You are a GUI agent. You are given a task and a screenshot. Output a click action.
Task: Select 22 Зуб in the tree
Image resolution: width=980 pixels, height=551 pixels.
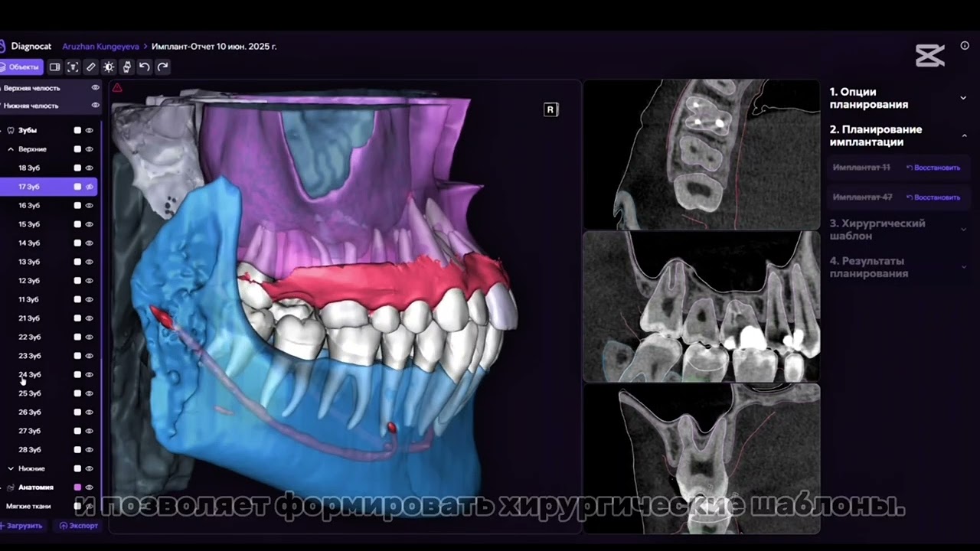click(29, 337)
